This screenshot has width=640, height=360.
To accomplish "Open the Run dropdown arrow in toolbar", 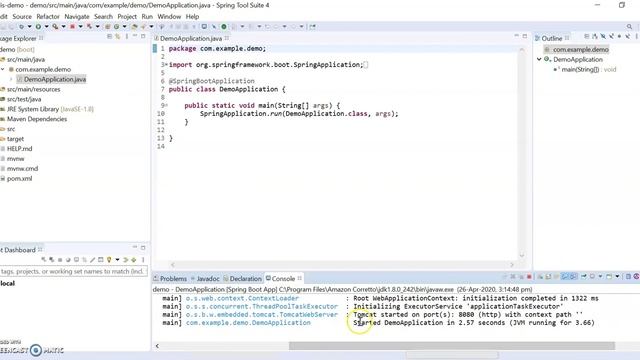I will coord(47,27).
